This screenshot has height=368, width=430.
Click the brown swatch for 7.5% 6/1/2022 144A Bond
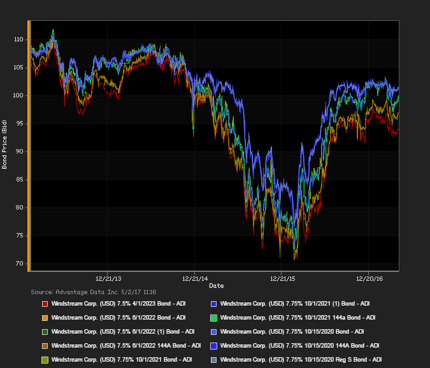pyautogui.click(x=45, y=346)
